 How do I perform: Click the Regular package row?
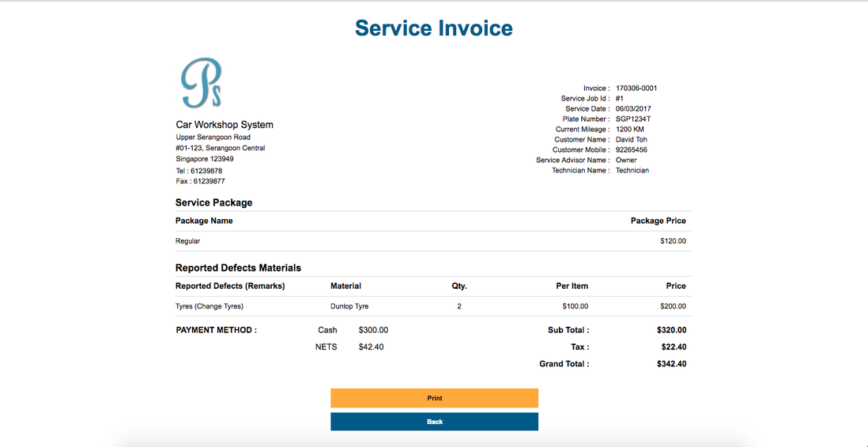click(x=188, y=241)
